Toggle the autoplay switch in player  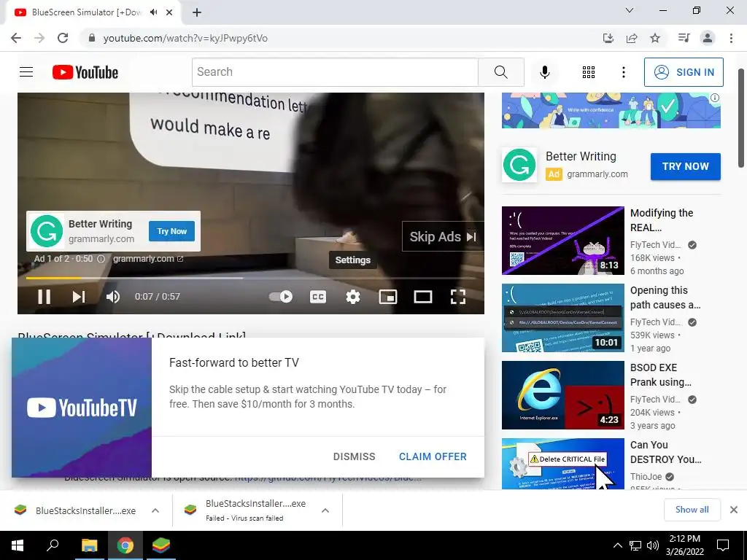click(x=281, y=297)
